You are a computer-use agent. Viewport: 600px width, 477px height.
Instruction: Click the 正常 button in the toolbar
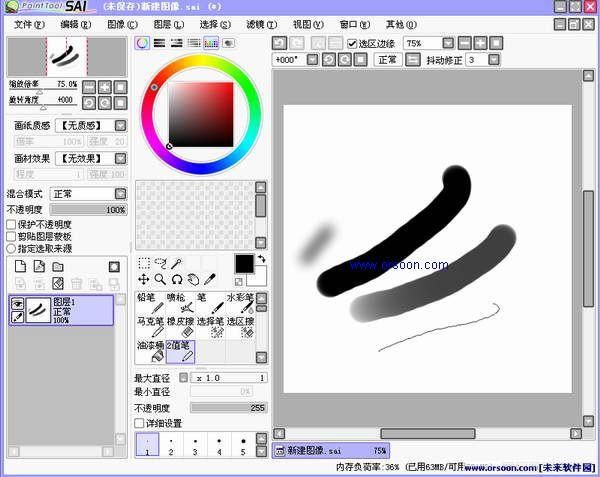pos(386,60)
